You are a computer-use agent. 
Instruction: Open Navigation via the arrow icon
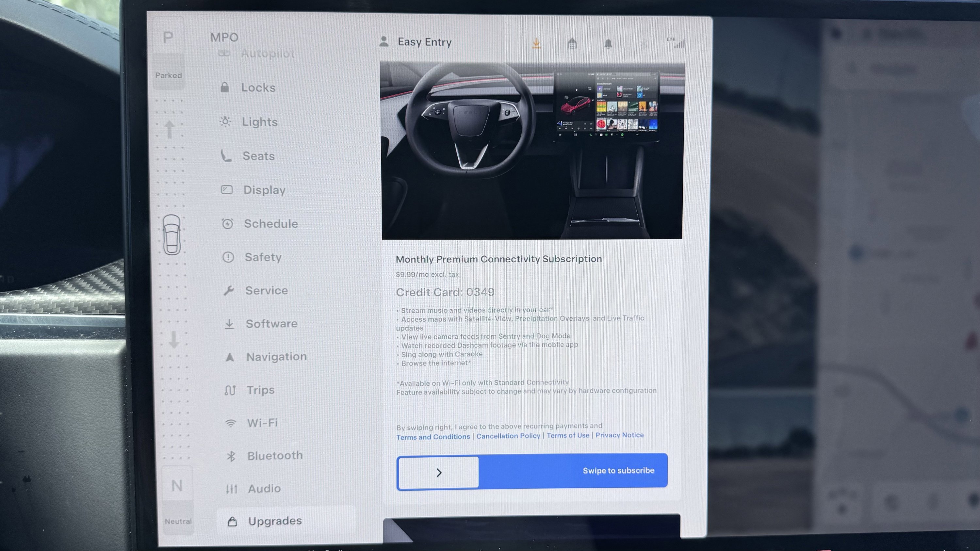[230, 357]
